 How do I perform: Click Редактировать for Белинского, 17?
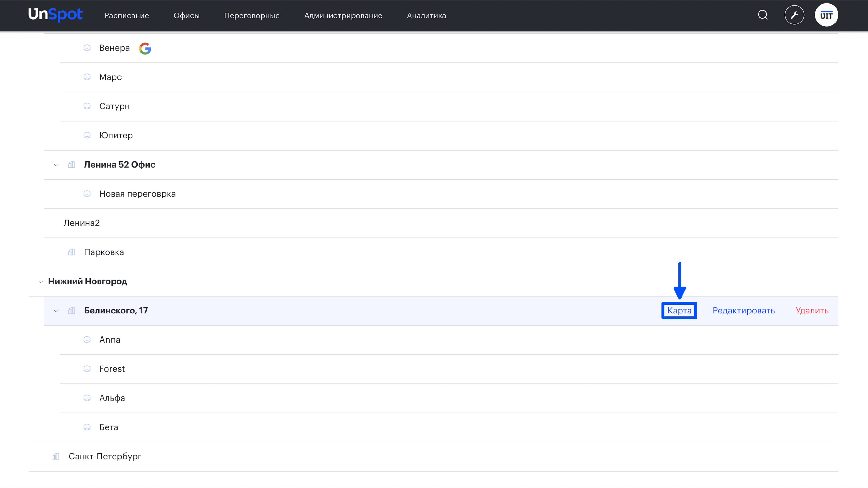744,311
